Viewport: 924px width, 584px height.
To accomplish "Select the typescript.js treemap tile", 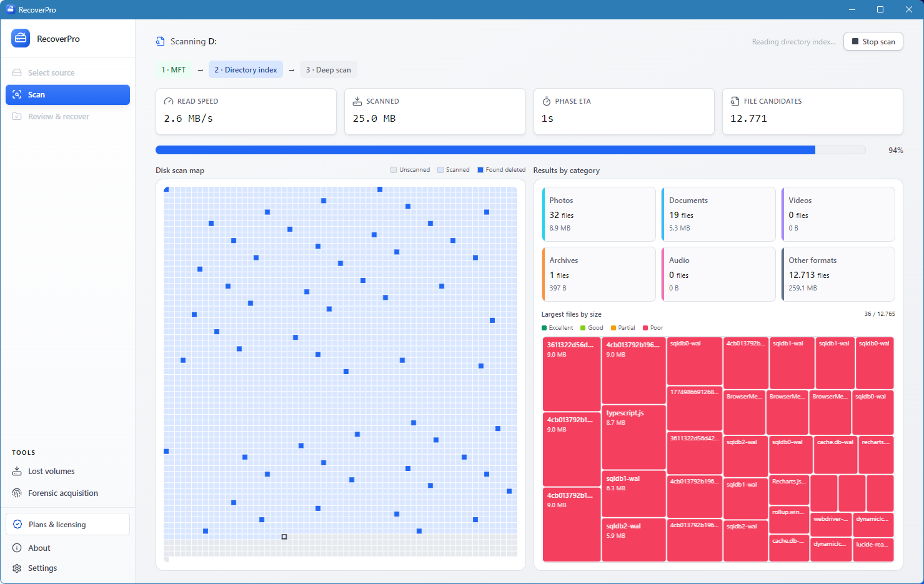I will tap(633, 437).
